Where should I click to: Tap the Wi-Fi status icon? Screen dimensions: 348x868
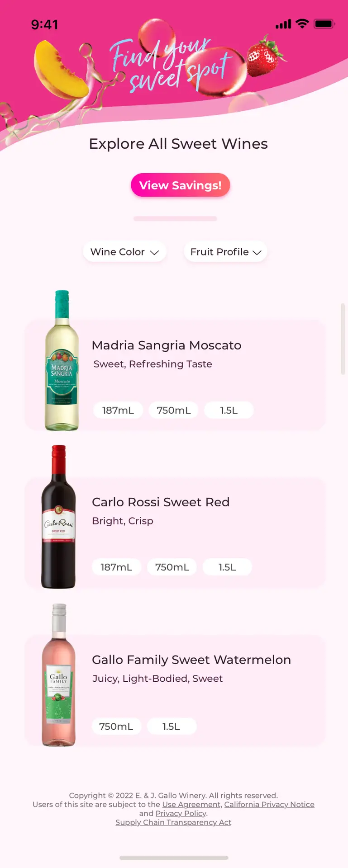[302, 24]
